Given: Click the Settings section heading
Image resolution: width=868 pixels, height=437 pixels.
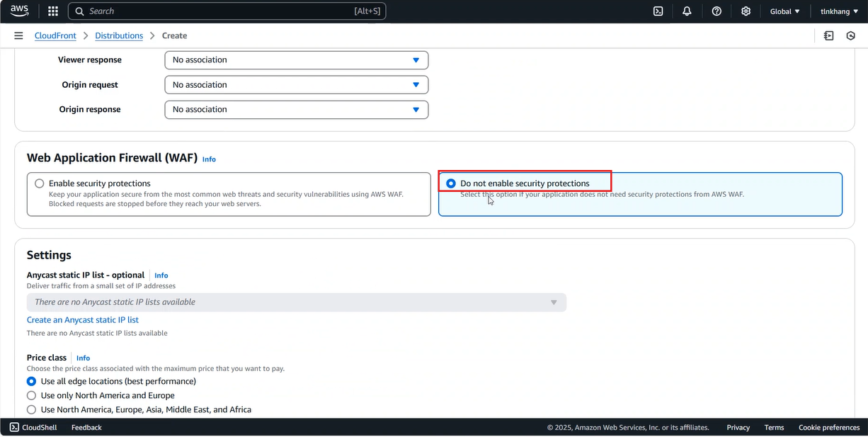Looking at the screenshot, I should 49,255.
